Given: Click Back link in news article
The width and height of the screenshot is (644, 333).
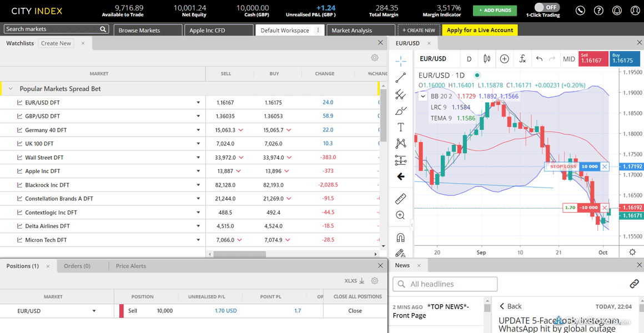Looking at the screenshot, I should pos(511,306).
